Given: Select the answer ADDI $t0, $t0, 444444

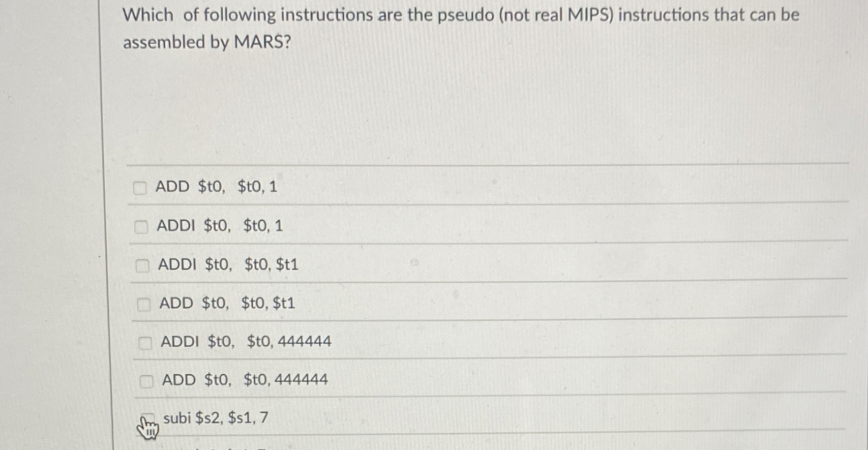Looking at the screenshot, I should (246, 342).
